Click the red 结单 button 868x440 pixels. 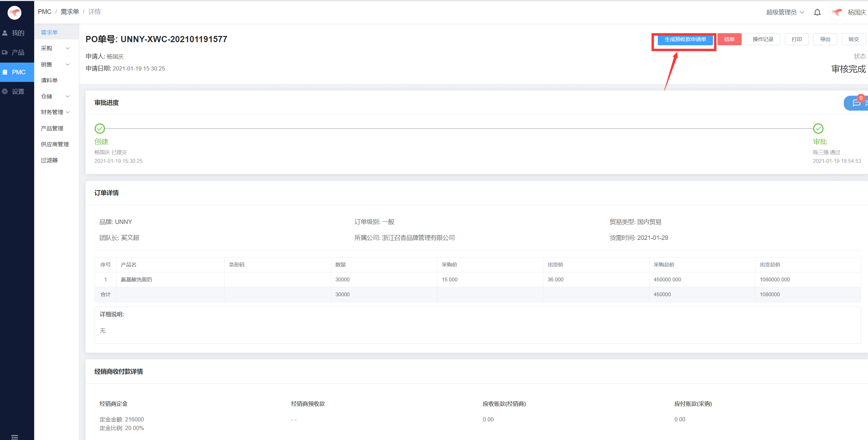(x=729, y=39)
